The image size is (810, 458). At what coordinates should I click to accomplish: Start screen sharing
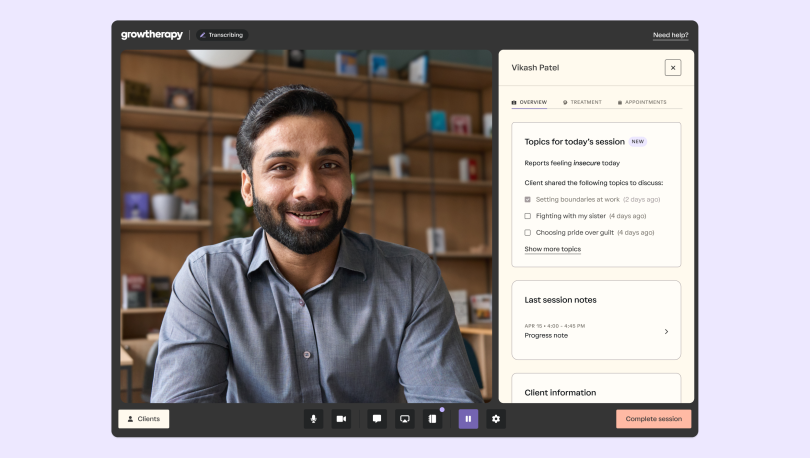pos(405,419)
